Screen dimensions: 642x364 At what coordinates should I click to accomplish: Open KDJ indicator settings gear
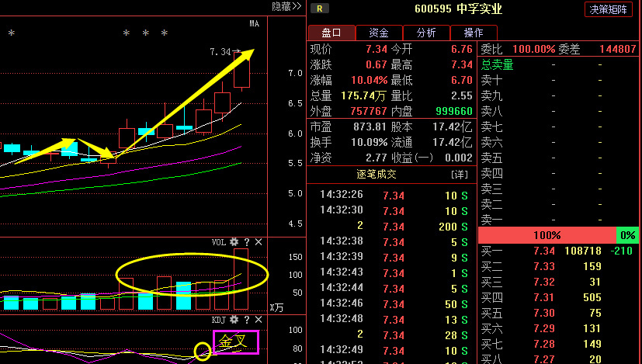pos(234,319)
